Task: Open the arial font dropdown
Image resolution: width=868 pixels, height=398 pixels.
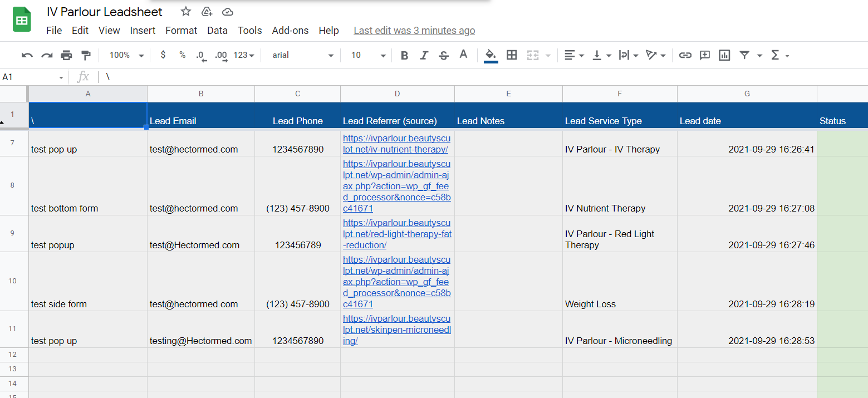Action: point(303,55)
